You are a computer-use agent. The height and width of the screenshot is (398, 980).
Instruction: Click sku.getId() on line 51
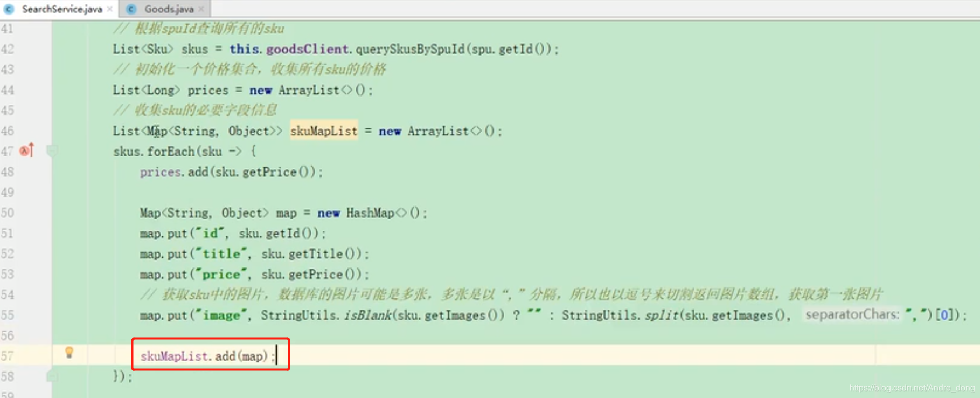coord(279,234)
